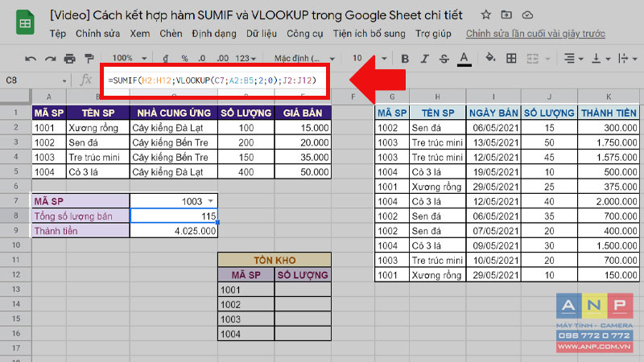Toggle strikethrough formatting
644x362 pixels.
(444, 59)
